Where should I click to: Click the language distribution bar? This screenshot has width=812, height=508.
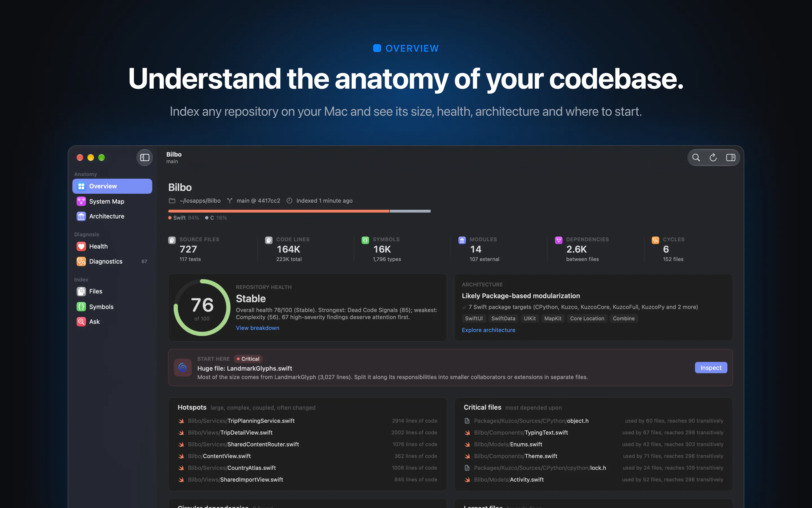pyautogui.click(x=299, y=211)
